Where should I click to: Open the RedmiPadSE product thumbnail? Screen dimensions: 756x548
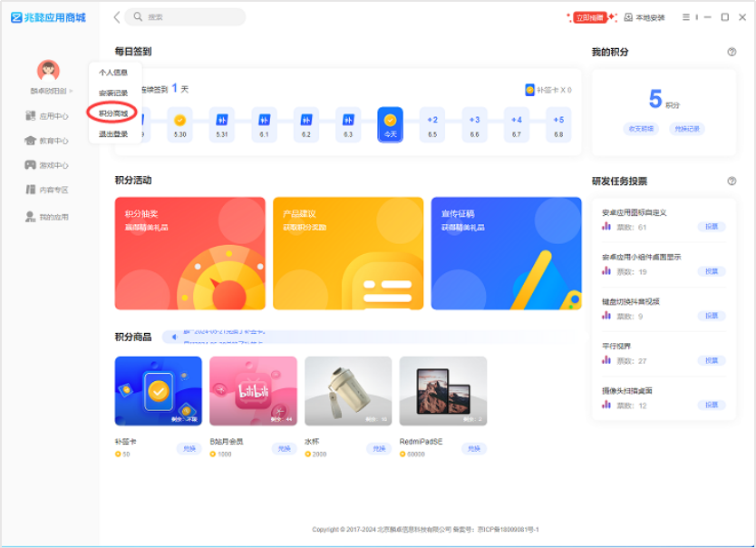pyautogui.click(x=442, y=391)
